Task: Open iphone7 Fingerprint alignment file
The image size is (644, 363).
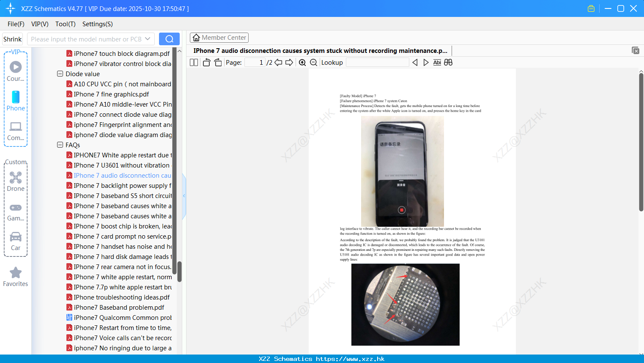Action: (x=123, y=125)
